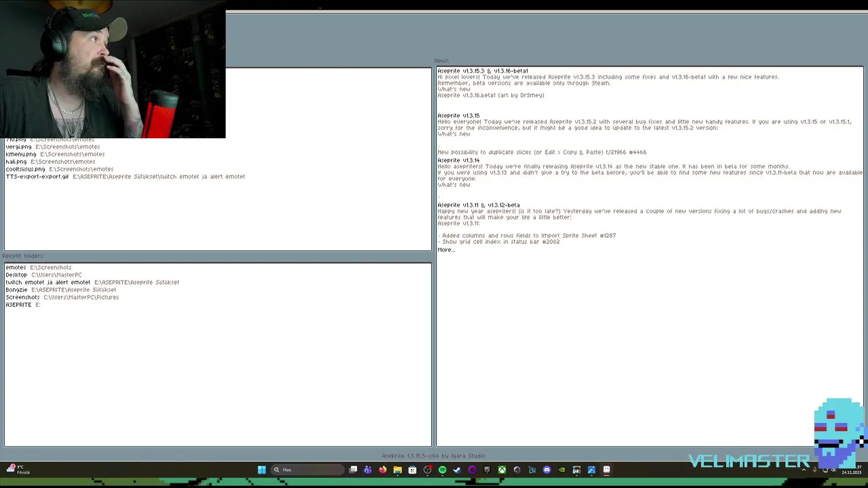The image size is (868, 488).
Task: Open recent folder Bongzie
Action: coord(61,289)
